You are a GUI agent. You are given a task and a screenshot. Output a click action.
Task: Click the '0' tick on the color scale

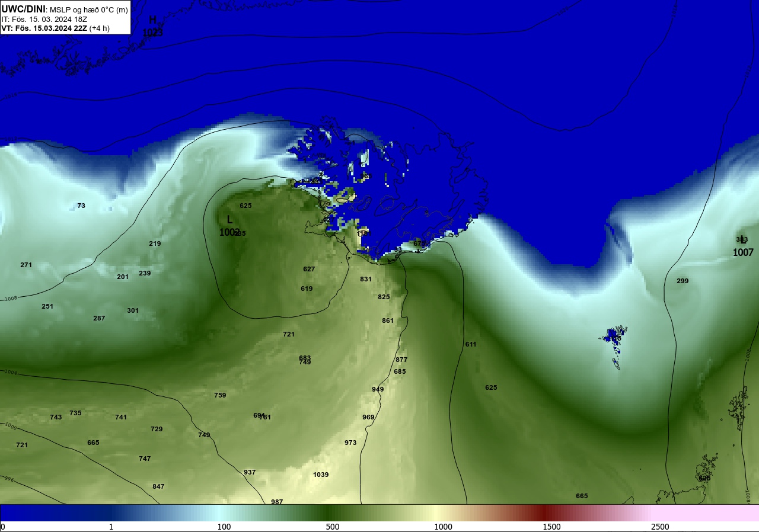pos(3,527)
